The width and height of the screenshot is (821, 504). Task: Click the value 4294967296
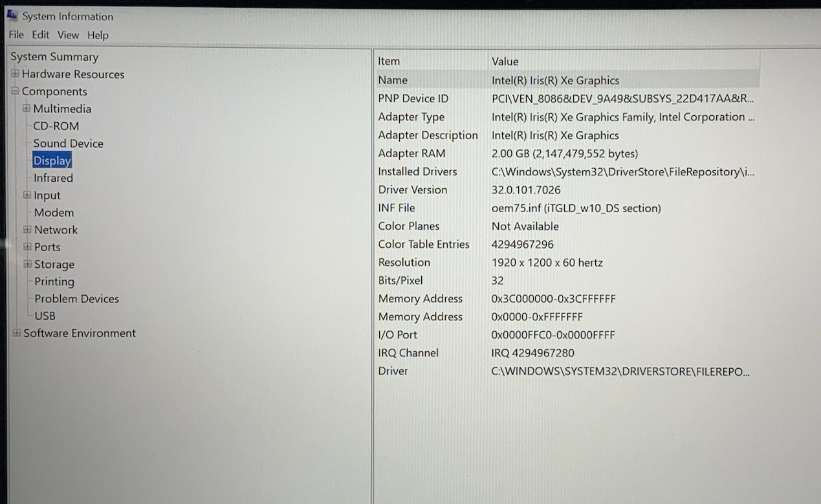pos(523,244)
